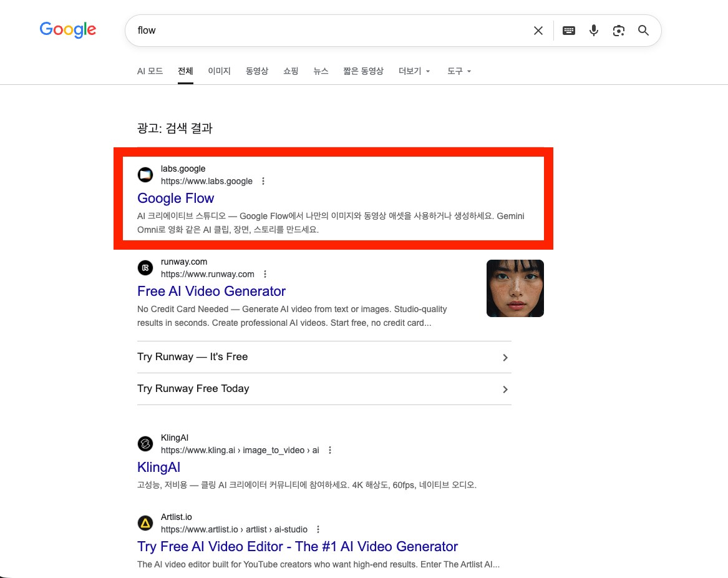
Task: Open the three-dot menu next to artlist.io URL
Action: click(x=318, y=530)
